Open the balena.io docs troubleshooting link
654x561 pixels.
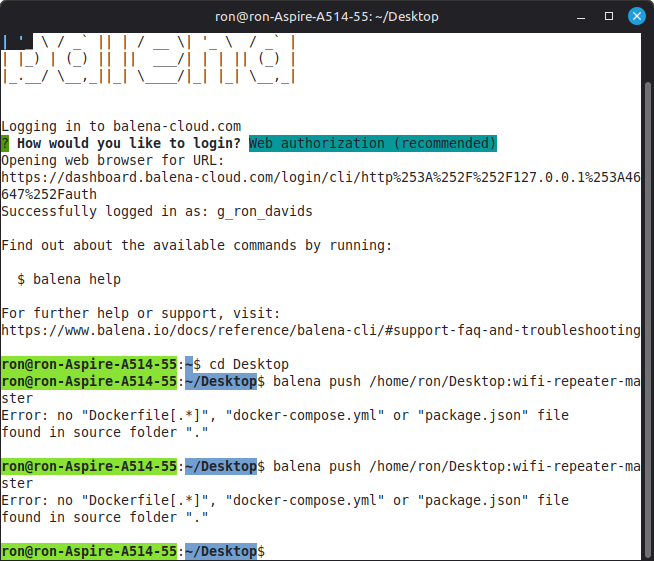(x=320, y=330)
